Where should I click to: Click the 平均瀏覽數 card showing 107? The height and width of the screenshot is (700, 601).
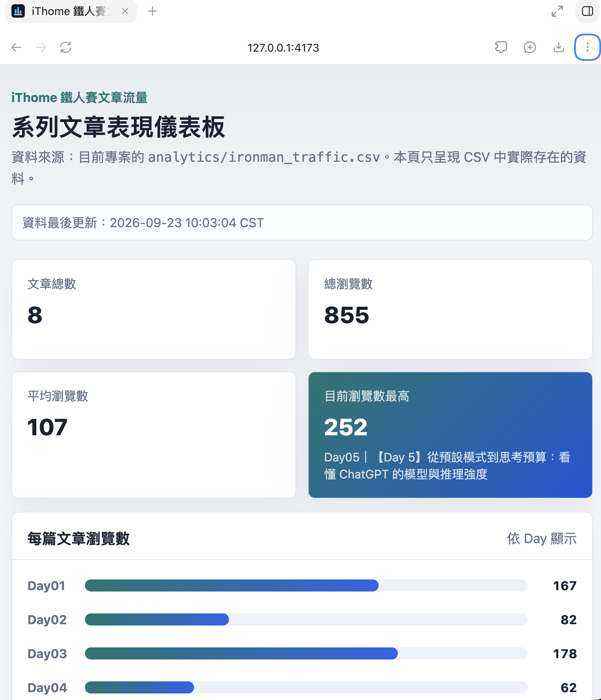(x=154, y=435)
